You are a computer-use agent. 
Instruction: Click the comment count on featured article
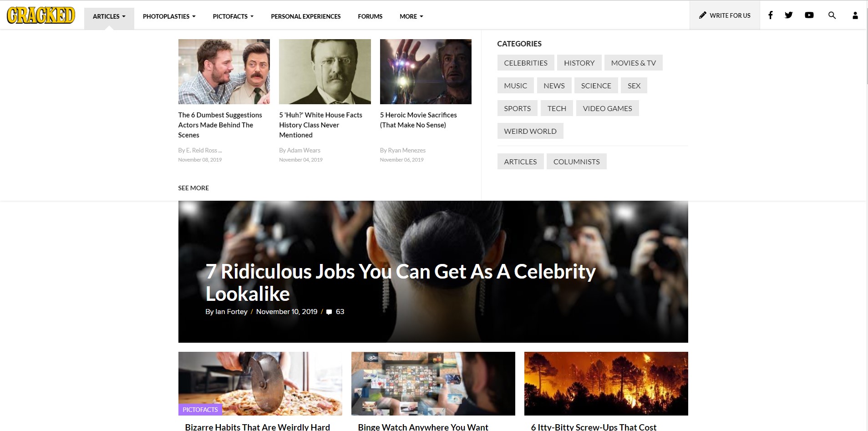[x=335, y=312]
